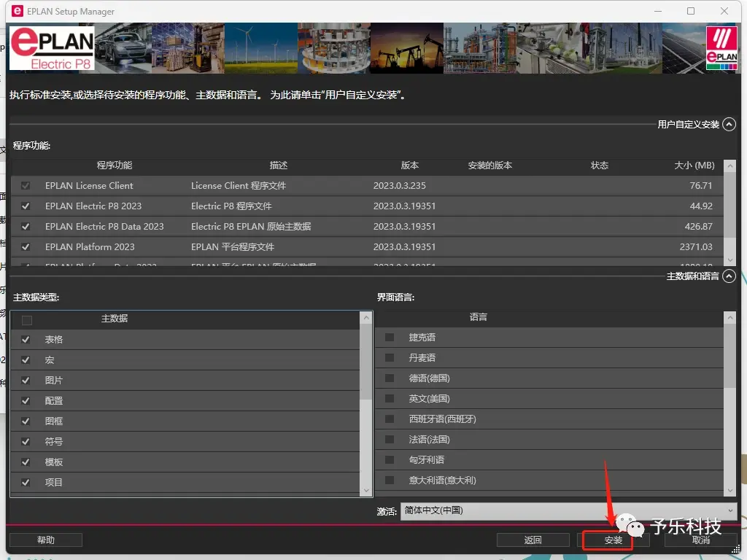Image resolution: width=747 pixels, height=560 pixels.
Task: Click the language list scrollbar thumb
Action: coord(729,356)
